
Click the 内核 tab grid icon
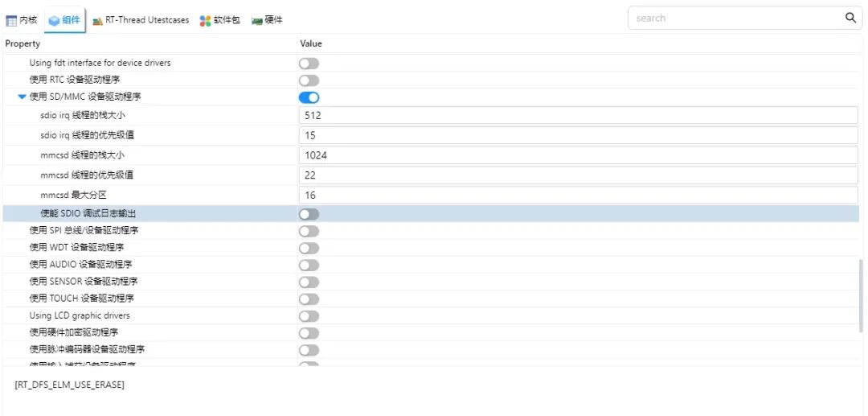pyautogui.click(x=11, y=20)
